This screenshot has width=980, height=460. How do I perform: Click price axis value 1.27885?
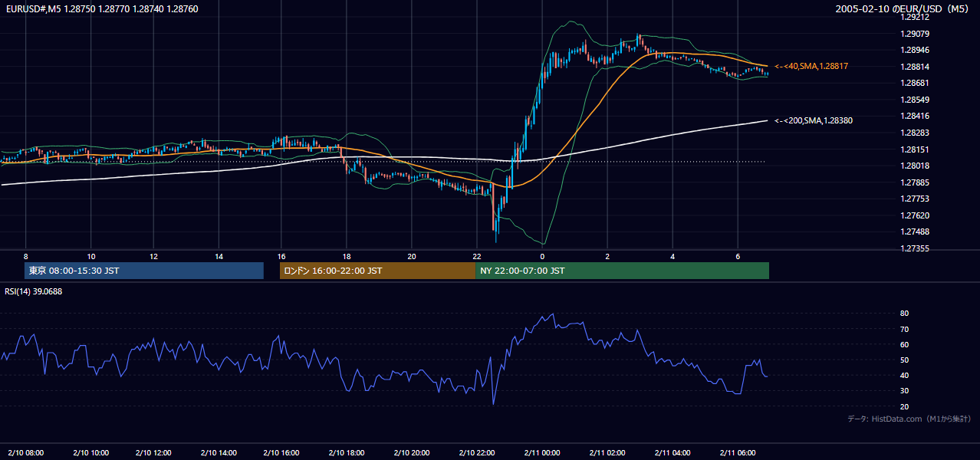[916, 182]
